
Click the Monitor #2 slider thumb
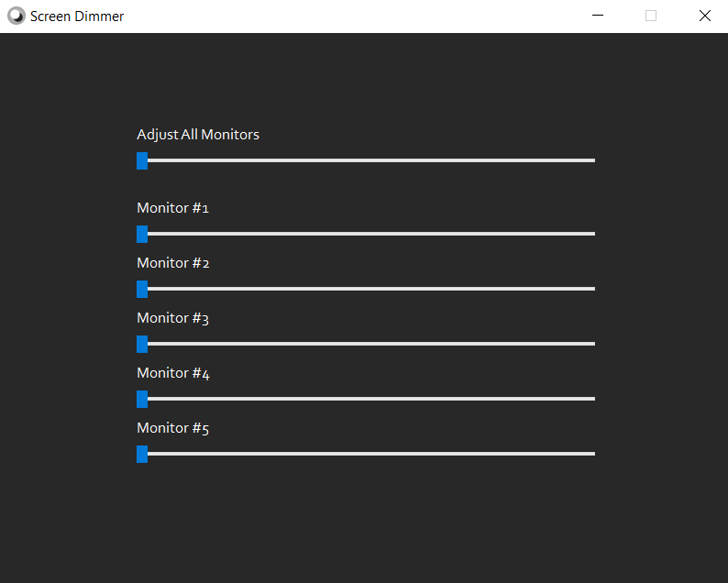coord(142,289)
